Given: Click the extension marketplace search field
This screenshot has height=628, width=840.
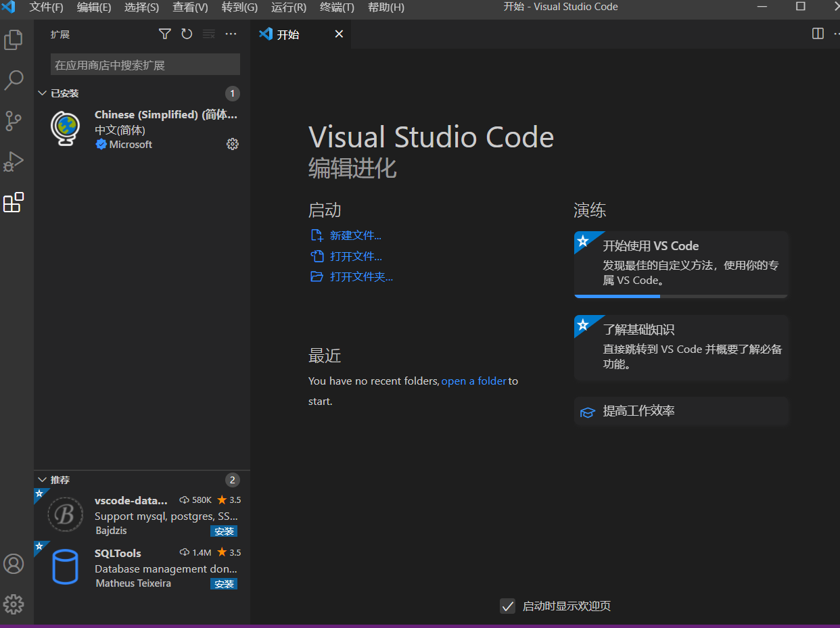Looking at the screenshot, I should [145, 65].
